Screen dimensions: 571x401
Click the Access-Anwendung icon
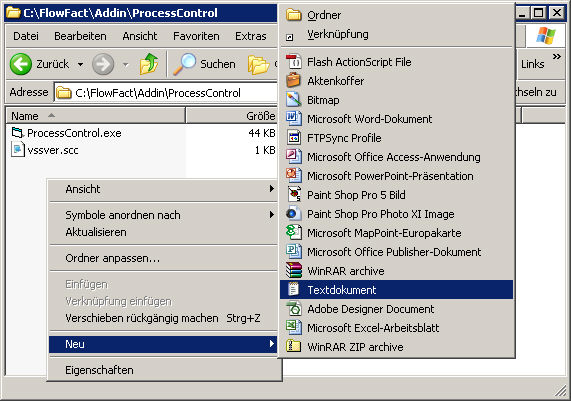294,157
